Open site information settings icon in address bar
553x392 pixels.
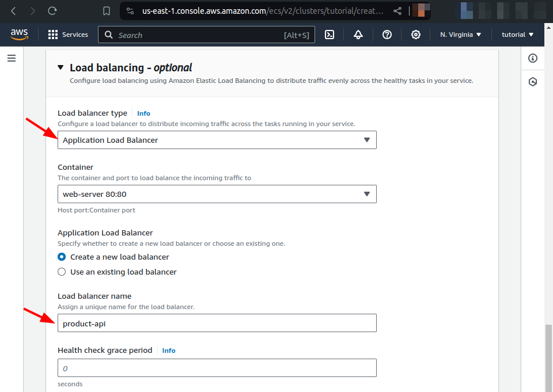(130, 11)
